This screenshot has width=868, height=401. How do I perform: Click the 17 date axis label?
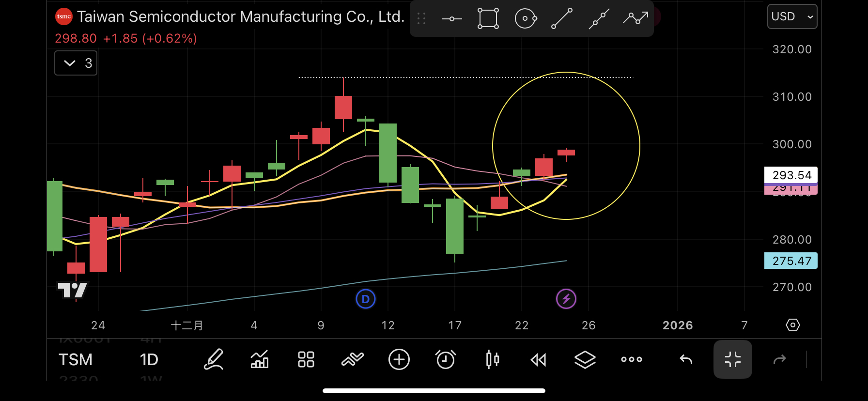click(455, 325)
